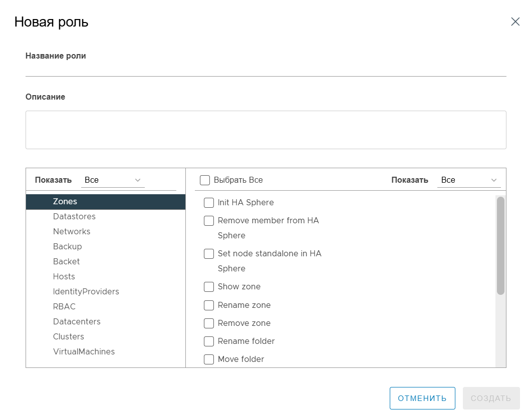Screen dimensions: 528x420
Task: Toggle the Выбрать Все checkbox
Action: click(205, 180)
